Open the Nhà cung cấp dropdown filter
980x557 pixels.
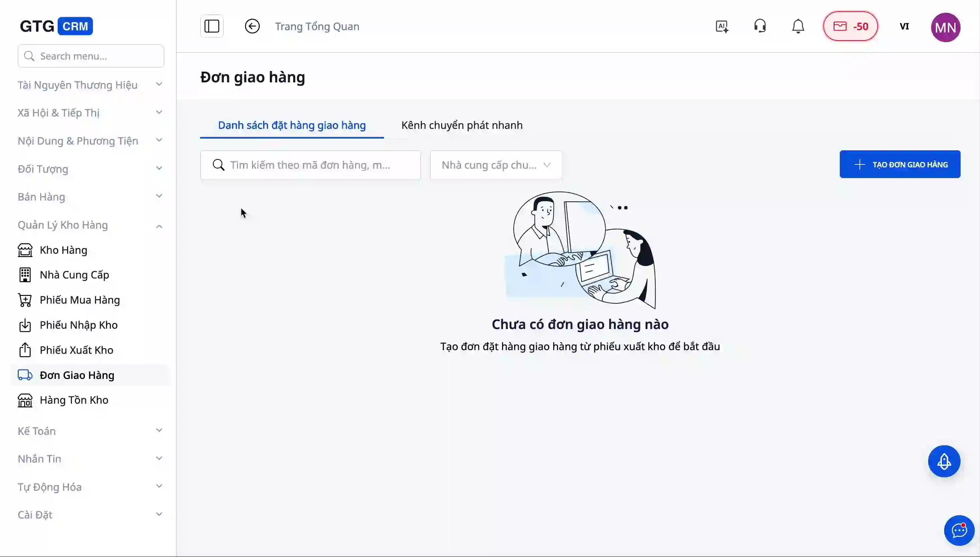[x=496, y=165]
